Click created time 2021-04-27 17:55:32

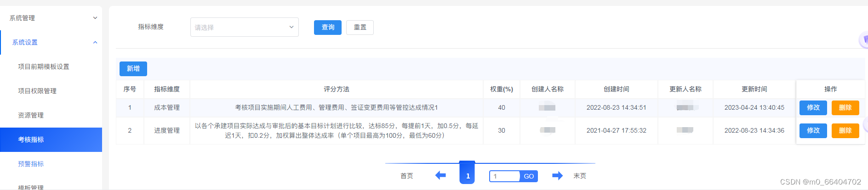point(617,130)
